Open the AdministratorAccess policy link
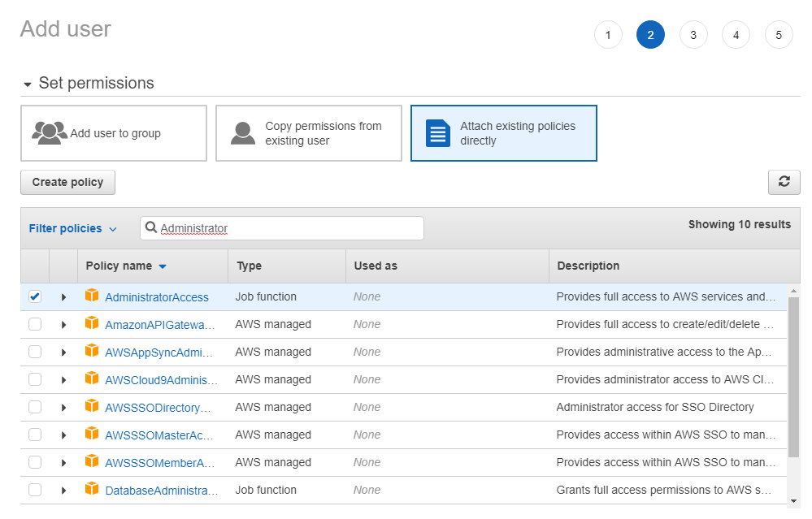 (157, 297)
